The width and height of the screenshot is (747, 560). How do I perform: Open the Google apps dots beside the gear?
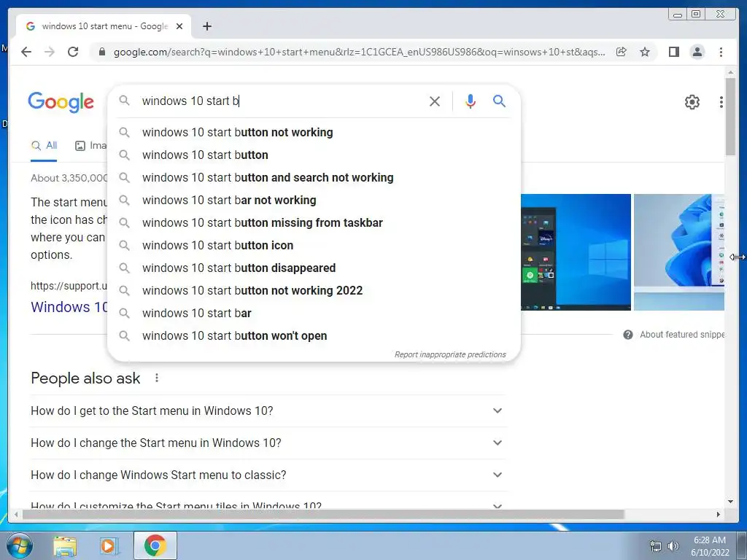[721, 102]
